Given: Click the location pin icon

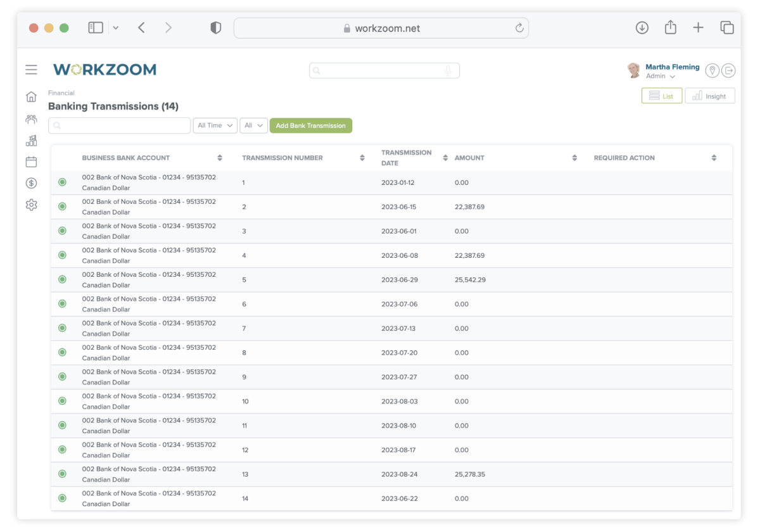Looking at the screenshot, I should [x=712, y=70].
